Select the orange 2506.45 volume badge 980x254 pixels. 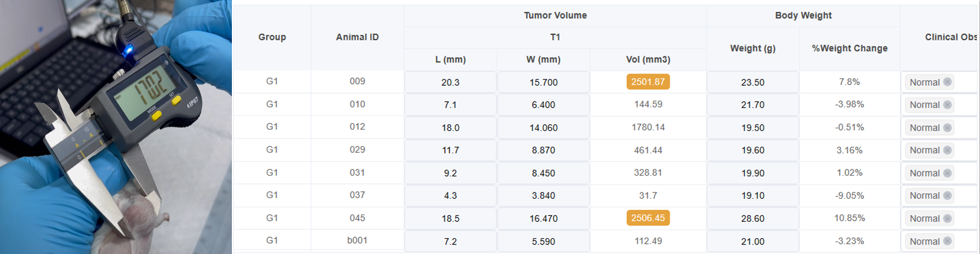coord(648,218)
